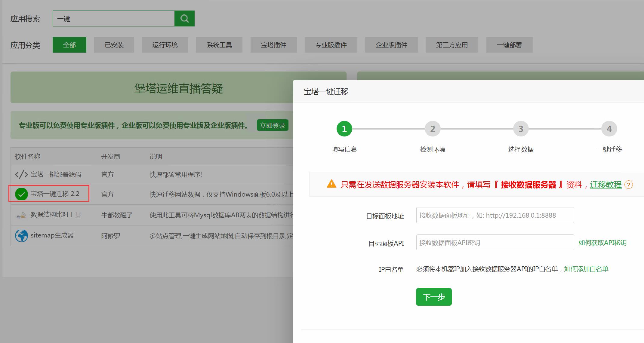Click step 4 circle 一键迁移
This screenshot has width=644, height=343.
pos(609,129)
